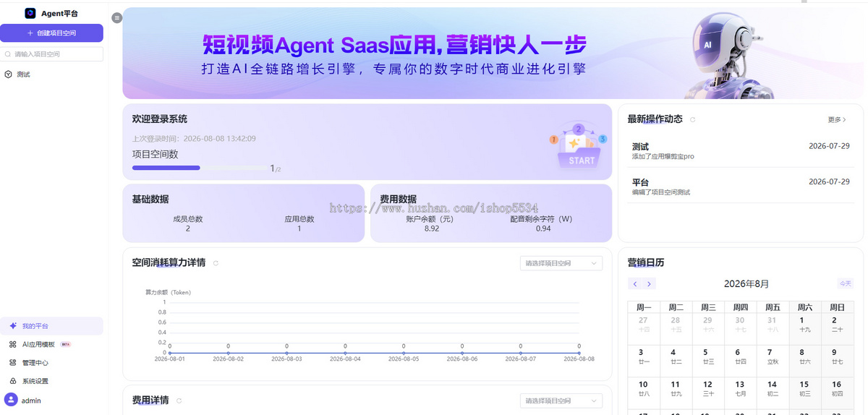Click the 今天 button in calendar
Image resolution: width=868 pixels, height=415 pixels.
(845, 283)
